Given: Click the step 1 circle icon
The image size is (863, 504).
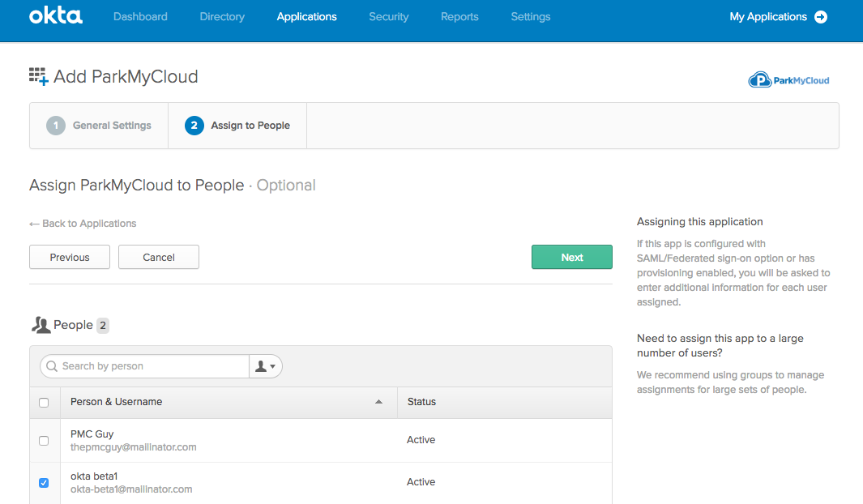Looking at the screenshot, I should (x=56, y=126).
